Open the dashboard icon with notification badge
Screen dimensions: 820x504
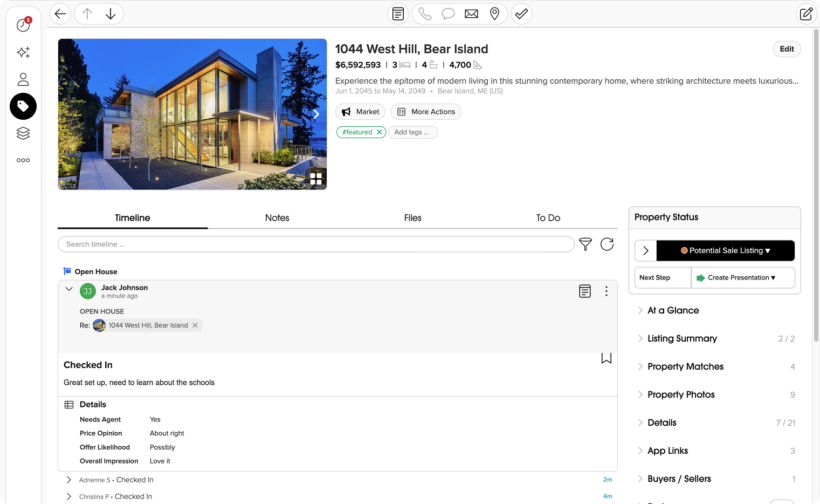click(24, 25)
